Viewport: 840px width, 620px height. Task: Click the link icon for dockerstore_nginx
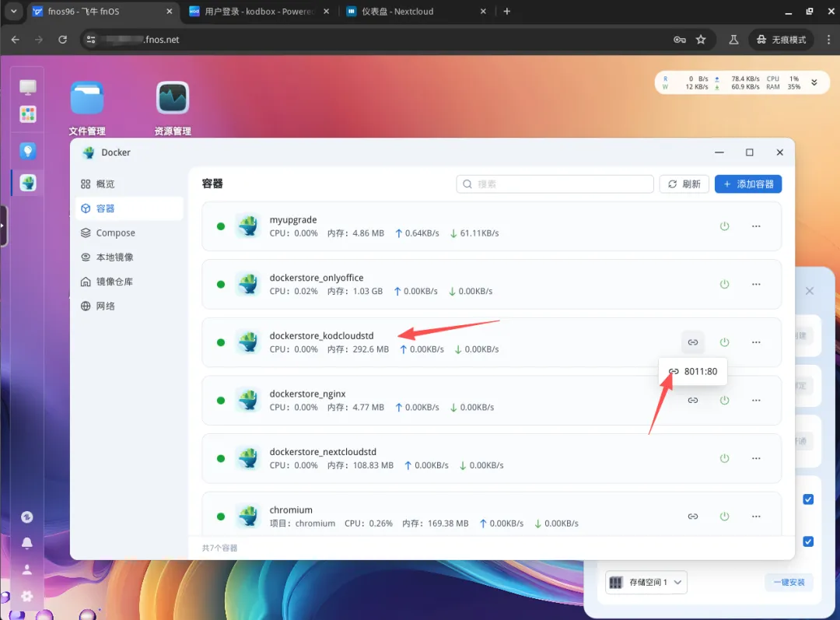click(x=693, y=401)
